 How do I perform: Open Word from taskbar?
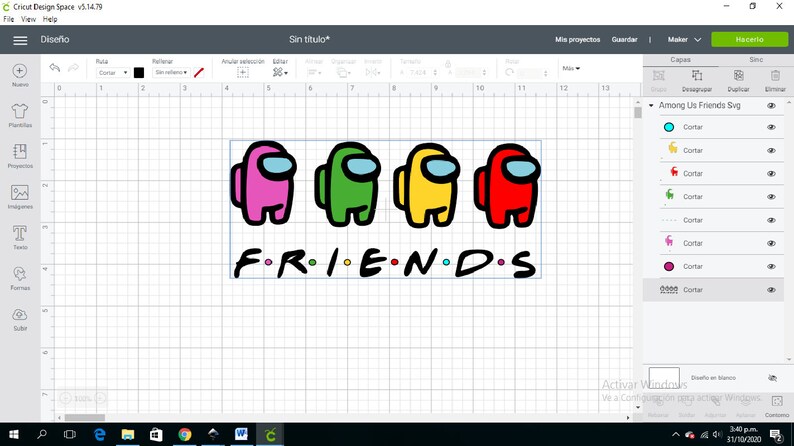click(241, 434)
